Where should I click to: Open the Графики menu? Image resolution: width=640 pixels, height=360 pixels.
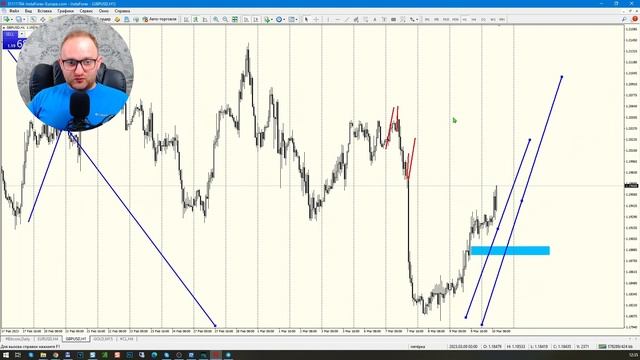click(x=65, y=11)
